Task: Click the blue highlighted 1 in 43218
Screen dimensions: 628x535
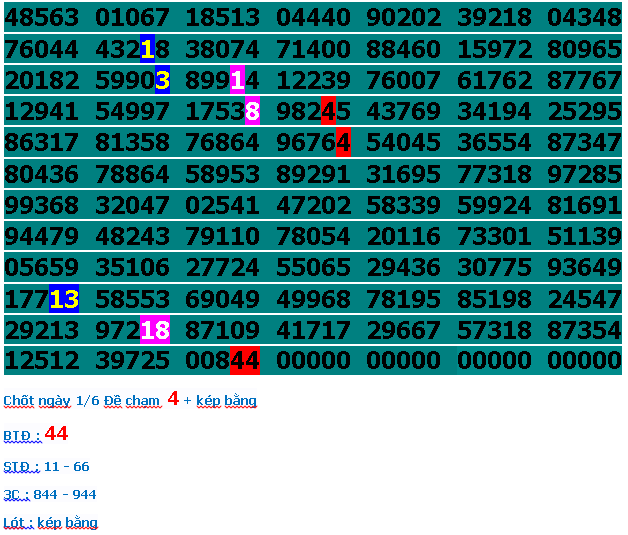Action: click(147, 49)
